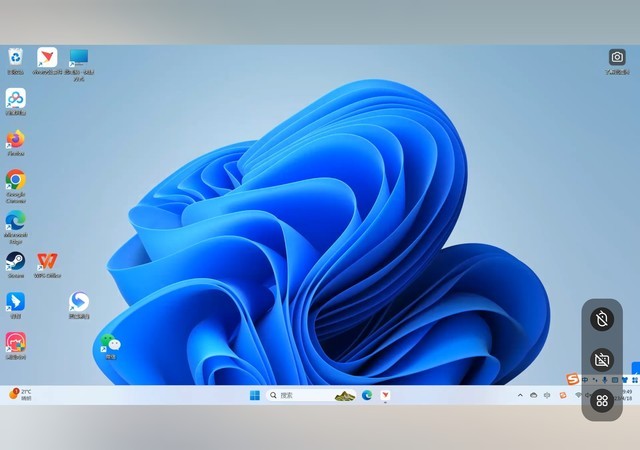Open the pink app shortcut on the desktop
The width and height of the screenshot is (640, 450).
(x=16, y=345)
